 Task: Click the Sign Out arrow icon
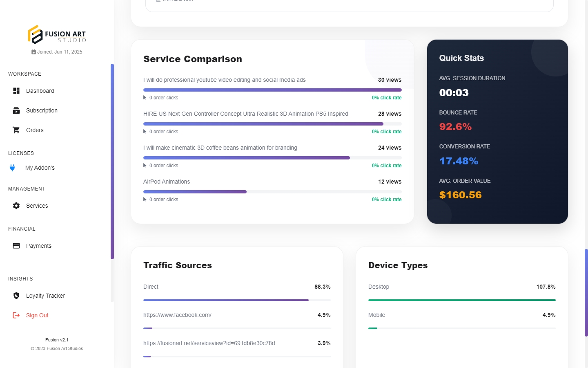[x=16, y=315]
